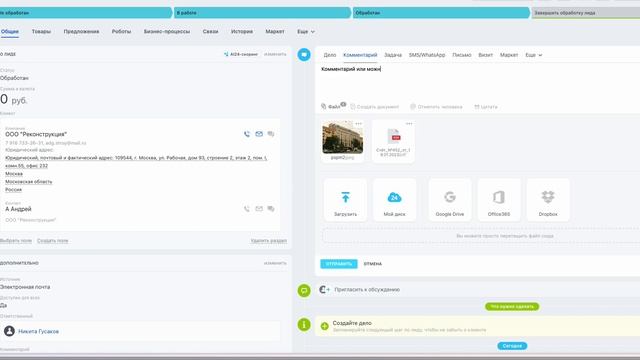Choose file from Dropbox
The width and height of the screenshot is (640, 360).
(548, 200)
